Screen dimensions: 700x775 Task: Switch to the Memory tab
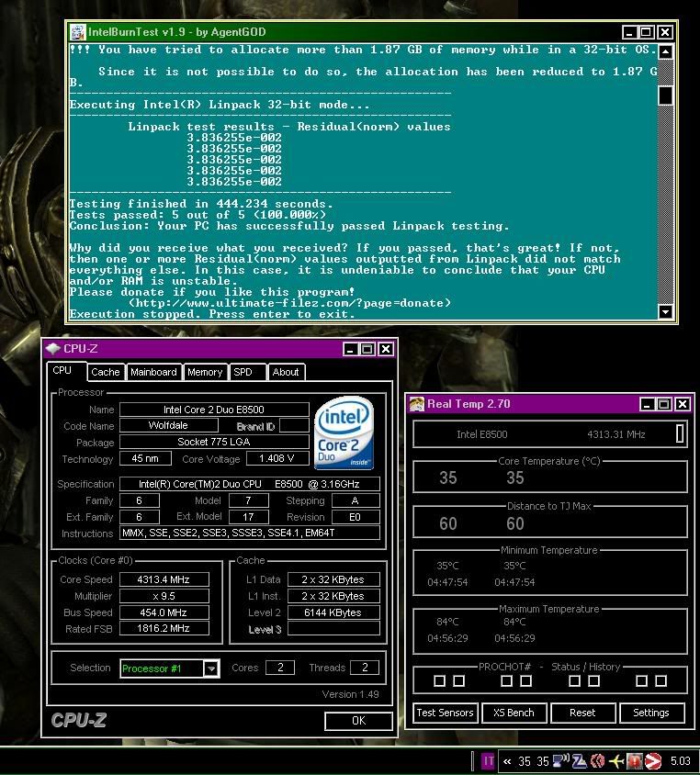pos(205,372)
